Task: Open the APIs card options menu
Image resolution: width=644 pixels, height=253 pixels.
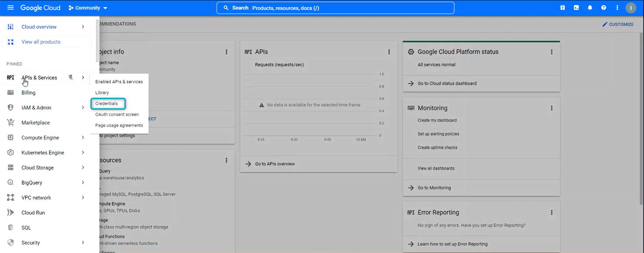Action: tap(389, 52)
